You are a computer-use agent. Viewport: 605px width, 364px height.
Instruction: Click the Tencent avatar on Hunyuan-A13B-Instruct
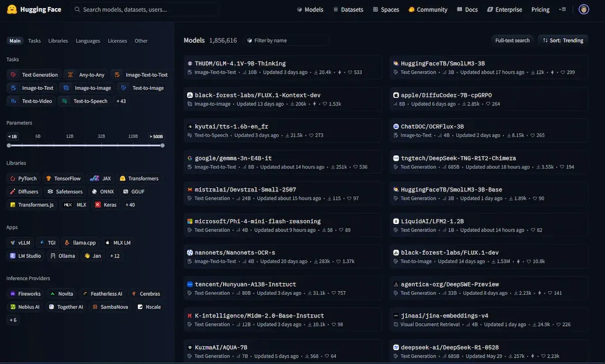click(190, 284)
